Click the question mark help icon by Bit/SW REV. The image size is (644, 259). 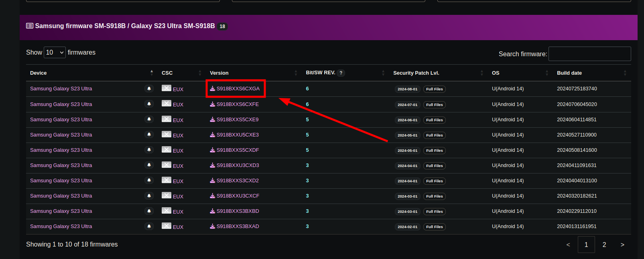[341, 73]
